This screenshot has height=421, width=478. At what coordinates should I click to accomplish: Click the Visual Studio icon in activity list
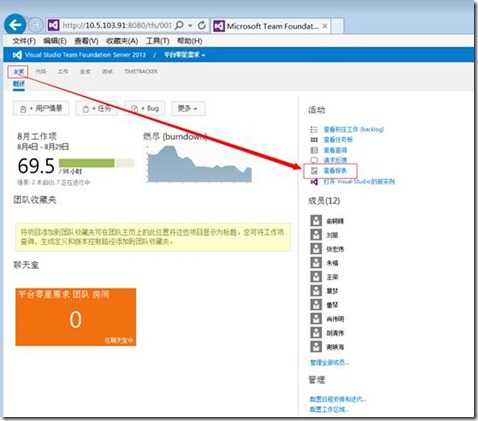pyautogui.click(x=314, y=182)
